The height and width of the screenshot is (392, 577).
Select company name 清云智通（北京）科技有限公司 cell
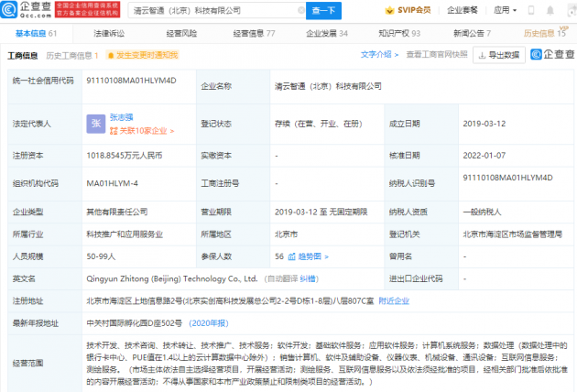click(328, 86)
